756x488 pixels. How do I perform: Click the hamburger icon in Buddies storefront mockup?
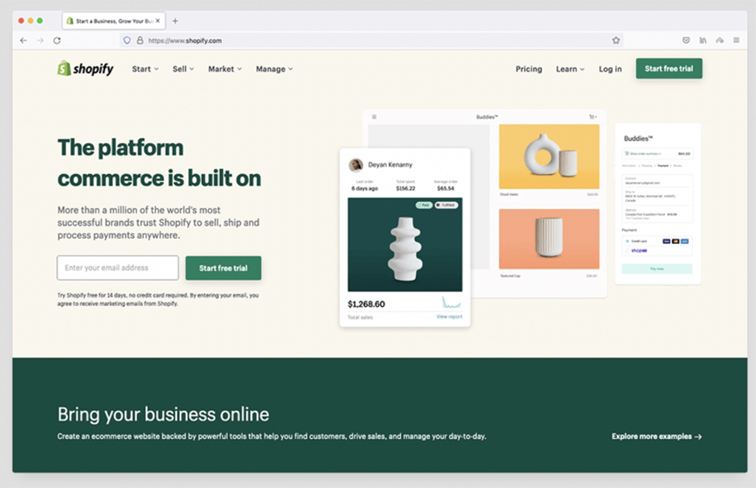click(x=374, y=117)
